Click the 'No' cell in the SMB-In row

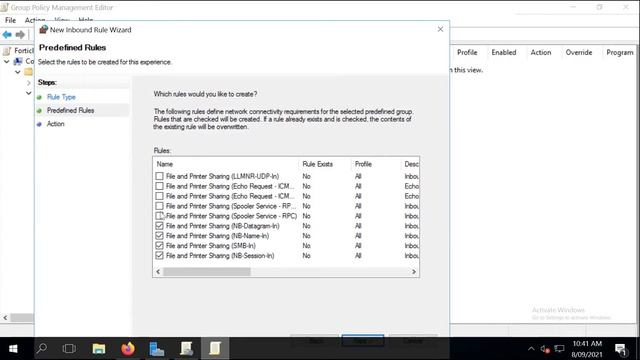(307, 246)
